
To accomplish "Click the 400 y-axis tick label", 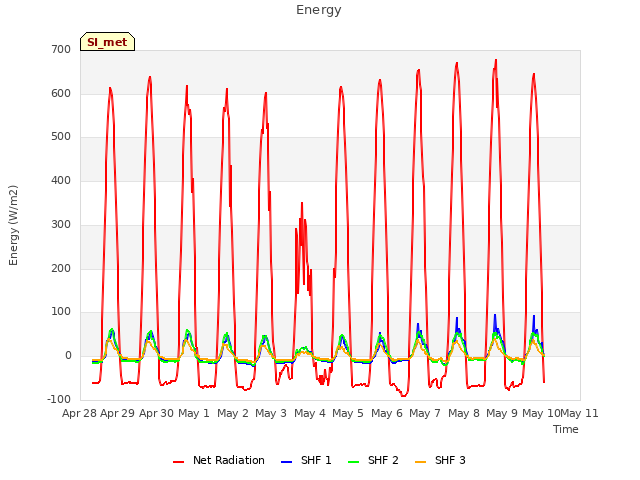I will click(x=61, y=180).
